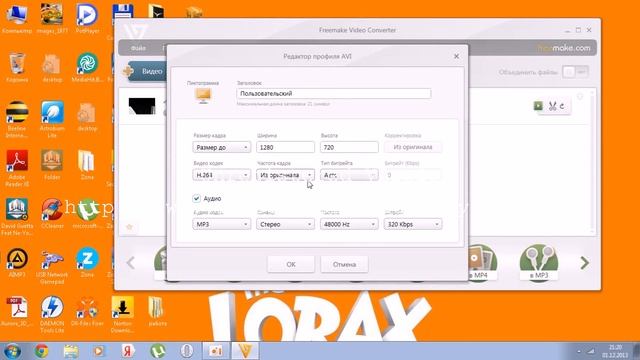Click the Windows Start button

[x=11, y=351]
